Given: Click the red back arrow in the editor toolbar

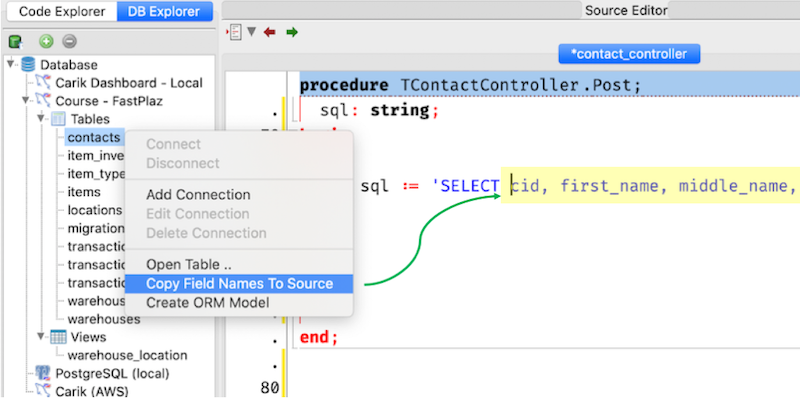Looking at the screenshot, I should (x=269, y=33).
